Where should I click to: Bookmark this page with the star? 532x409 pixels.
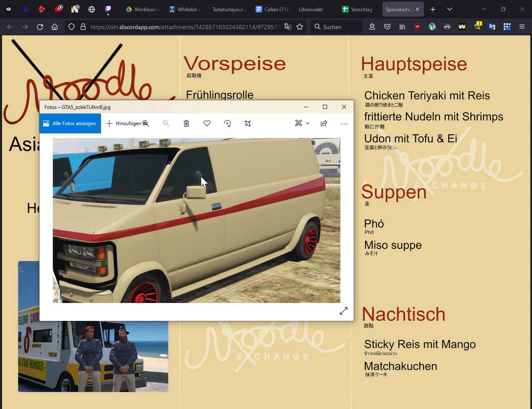click(x=300, y=27)
